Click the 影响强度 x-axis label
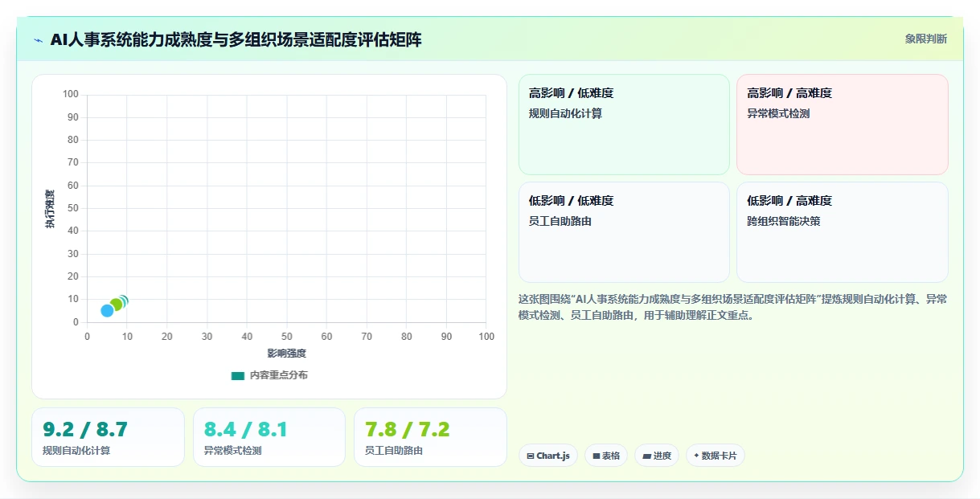Screen dimensions: 980x499 click(287, 353)
